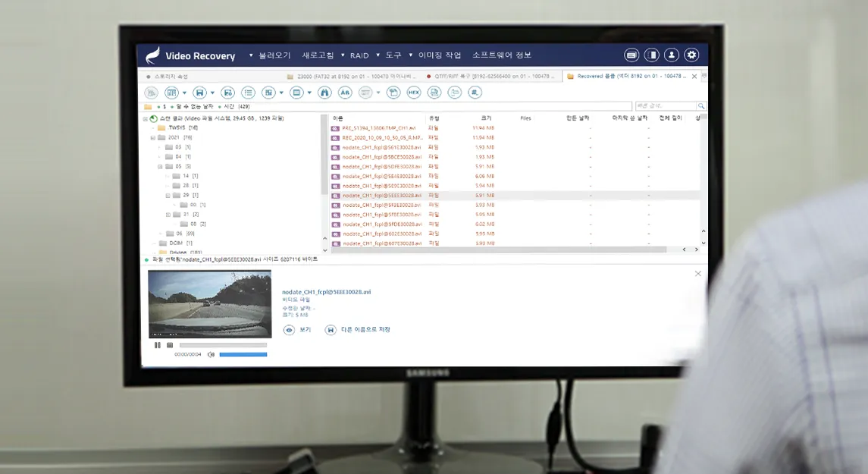
Task: Click the AB rename icon in toolbar
Action: point(345,93)
